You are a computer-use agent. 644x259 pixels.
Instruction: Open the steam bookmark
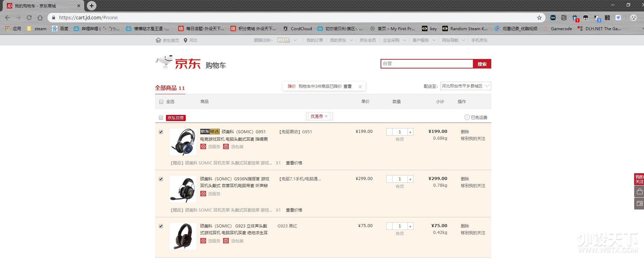click(37, 29)
